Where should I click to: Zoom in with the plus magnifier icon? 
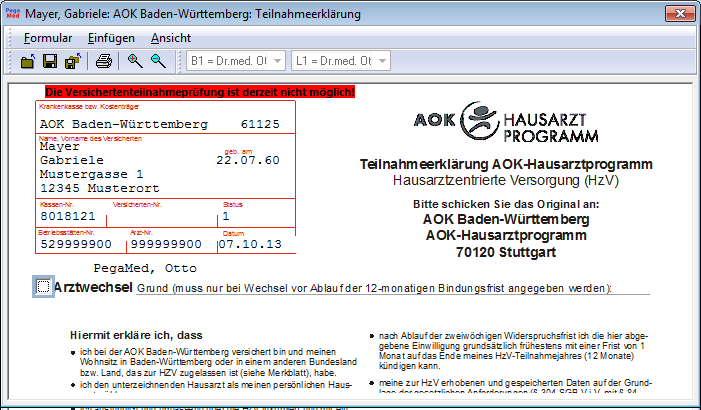(135, 62)
